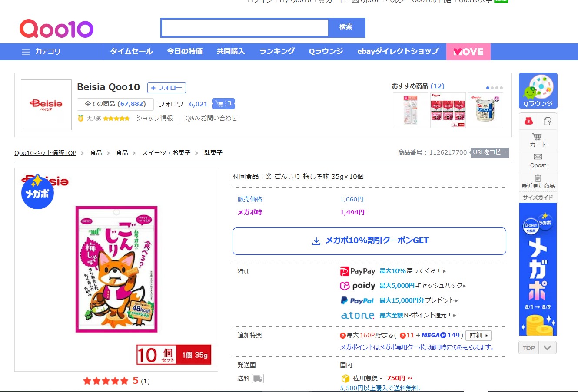
Task: Open the MOVE tab
Action: click(x=468, y=52)
